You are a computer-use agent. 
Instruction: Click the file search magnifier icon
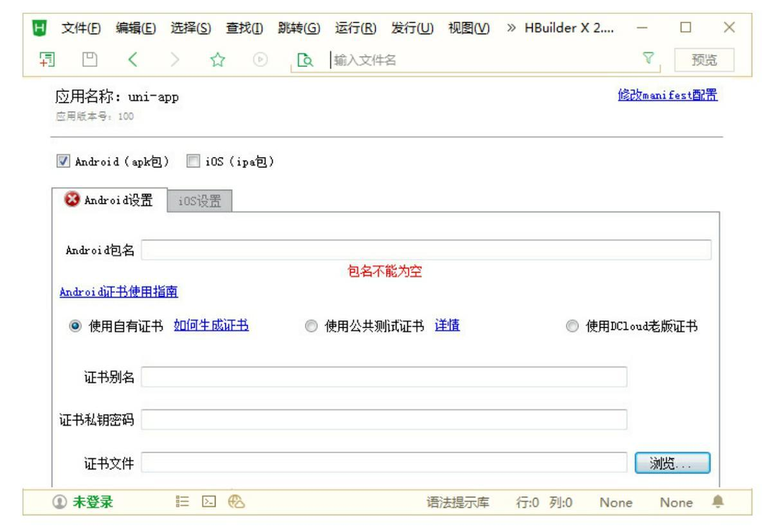[304, 61]
